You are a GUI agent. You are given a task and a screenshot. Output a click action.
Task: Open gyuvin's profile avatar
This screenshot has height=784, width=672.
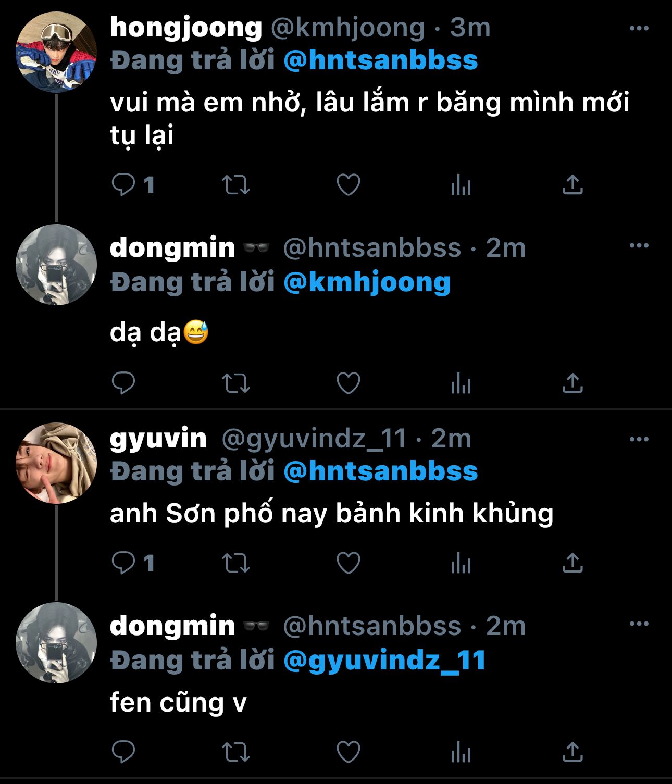[x=57, y=463]
